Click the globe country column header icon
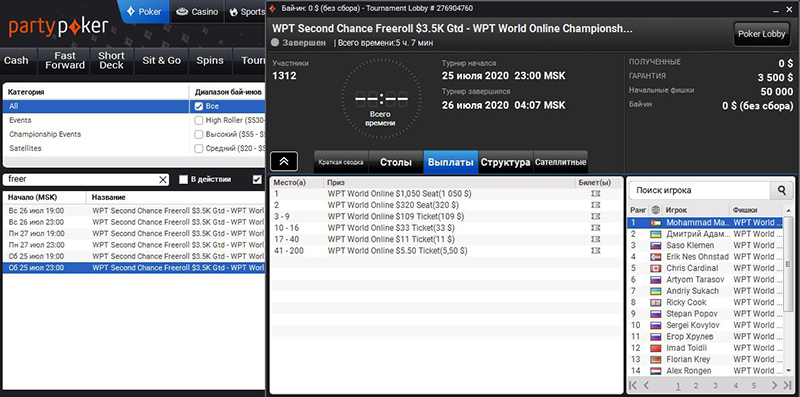 pos(656,210)
